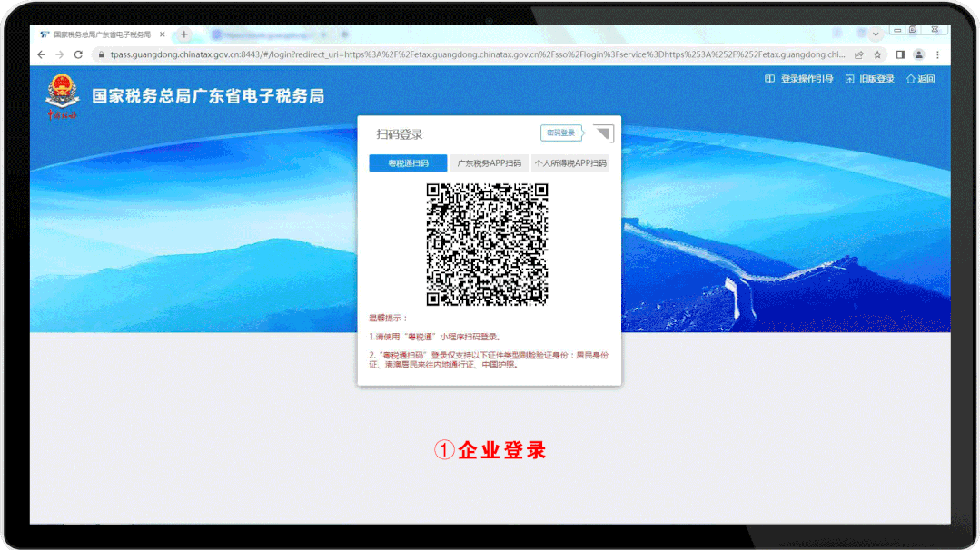Open the 旧版登录 old version login
The width and height of the screenshot is (980, 550).
pos(876,79)
